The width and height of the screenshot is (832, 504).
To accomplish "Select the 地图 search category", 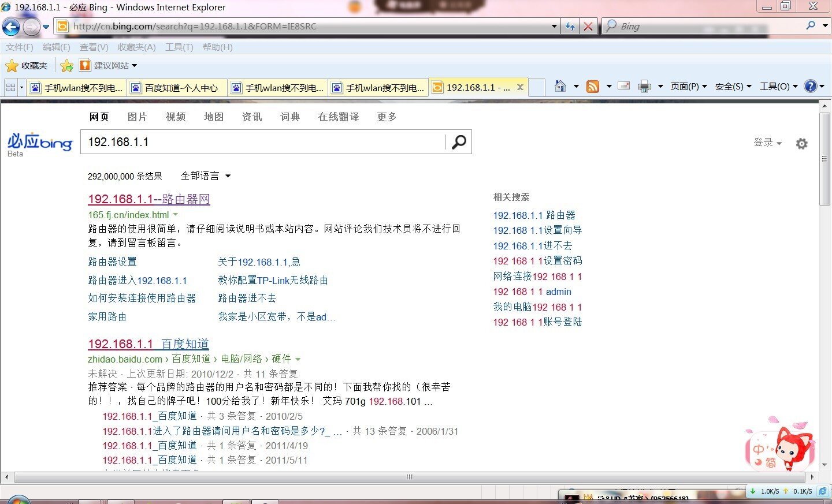I will [214, 117].
